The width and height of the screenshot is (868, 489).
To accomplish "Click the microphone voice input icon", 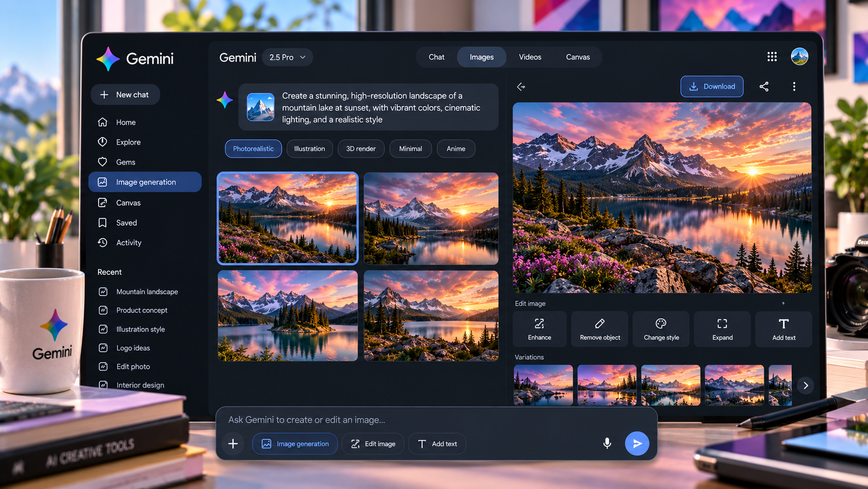I will point(607,443).
